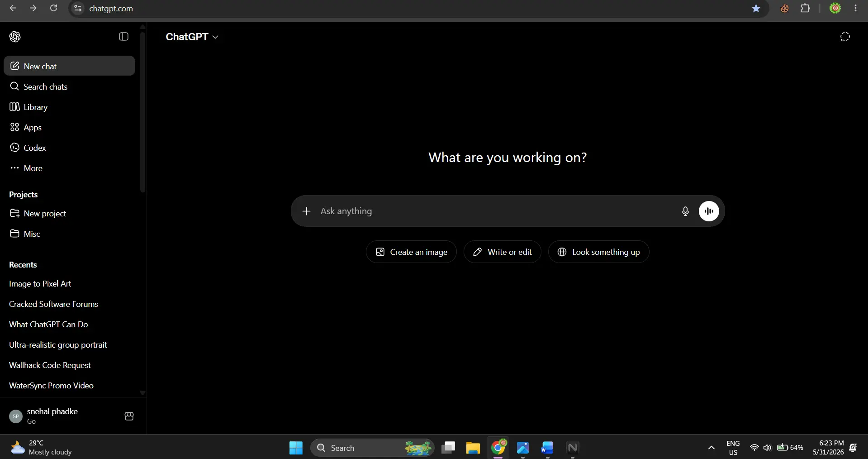
Task: Select the Create an image suggestion
Action: [x=411, y=252]
